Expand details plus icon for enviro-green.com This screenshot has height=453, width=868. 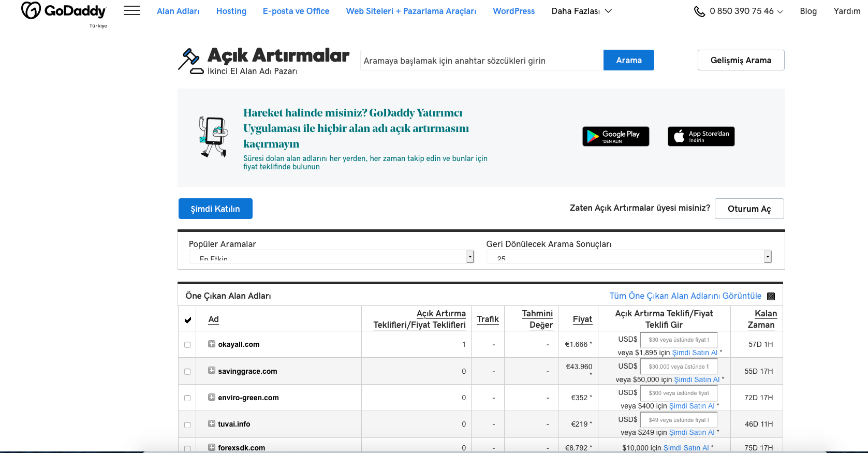[212, 397]
